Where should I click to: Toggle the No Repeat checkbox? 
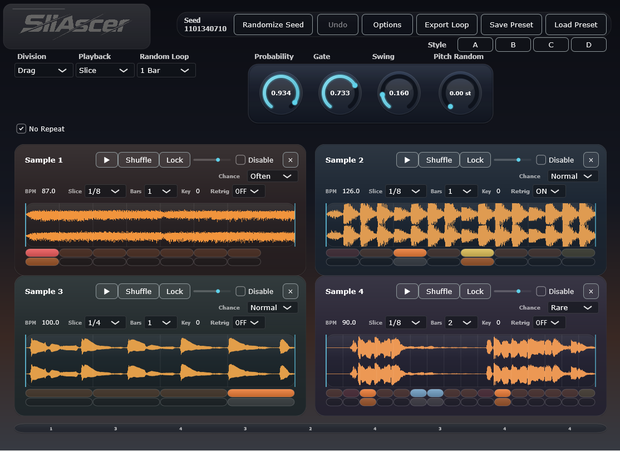tap(21, 129)
